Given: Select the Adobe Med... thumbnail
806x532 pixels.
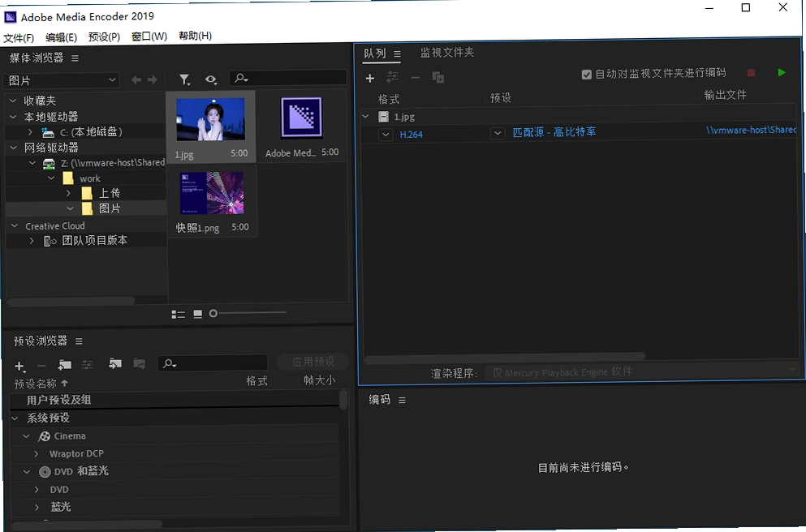Looking at the screenshot, I should click(302, 127).
